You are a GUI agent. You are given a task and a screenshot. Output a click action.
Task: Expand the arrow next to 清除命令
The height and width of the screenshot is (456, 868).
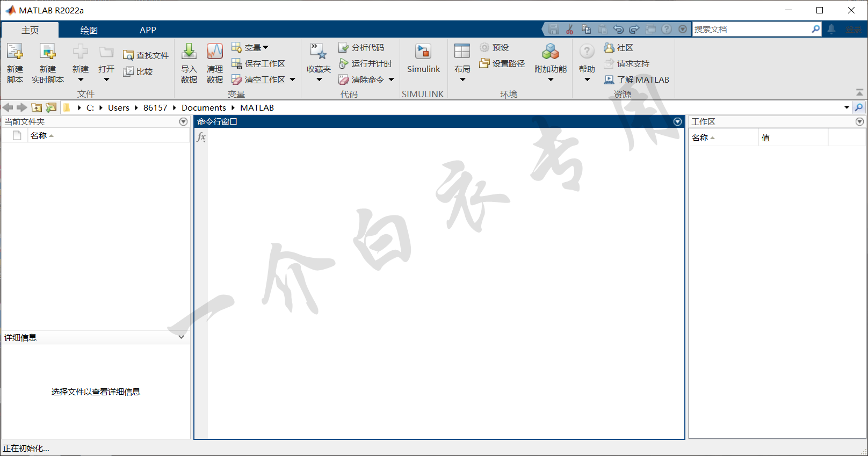click(x=392, y=79)
